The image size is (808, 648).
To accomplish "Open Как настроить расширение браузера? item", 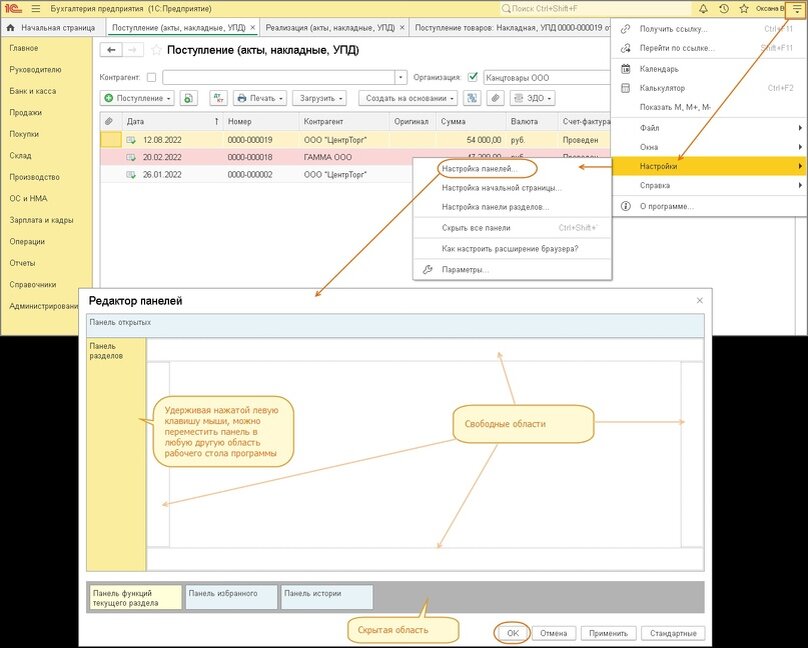I will [x=512, y=249].
